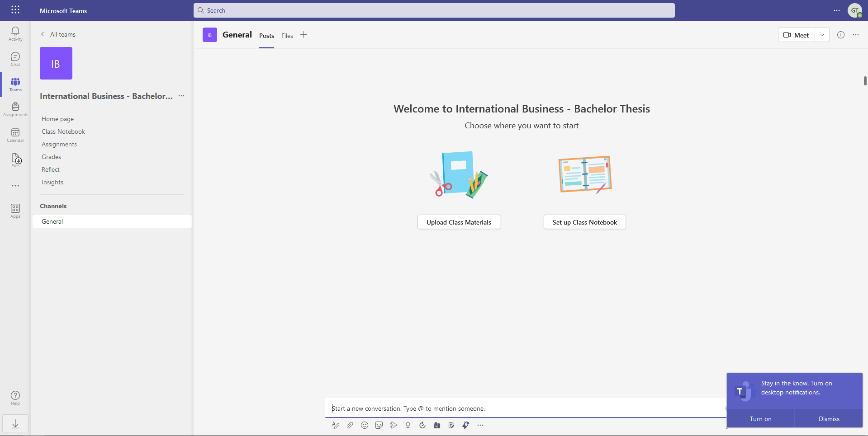
Task: Open Reflect in the team sidebar
Action: pos(51,169)
